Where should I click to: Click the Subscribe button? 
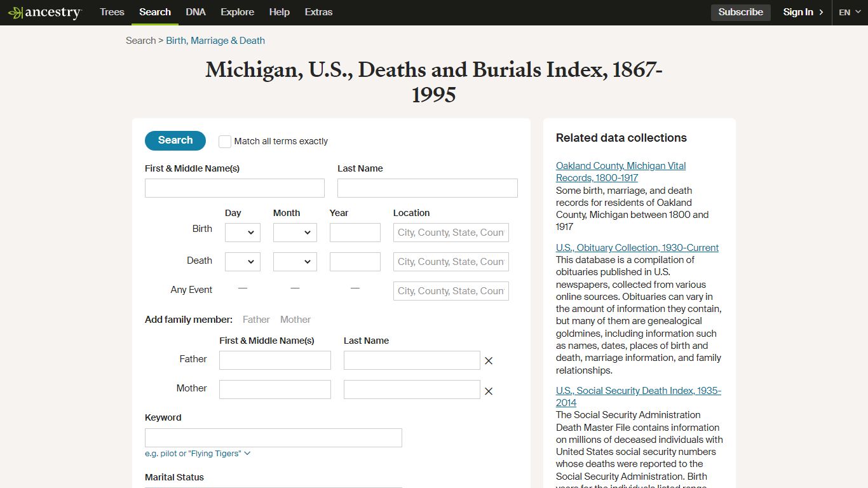(x=741, y=12)
